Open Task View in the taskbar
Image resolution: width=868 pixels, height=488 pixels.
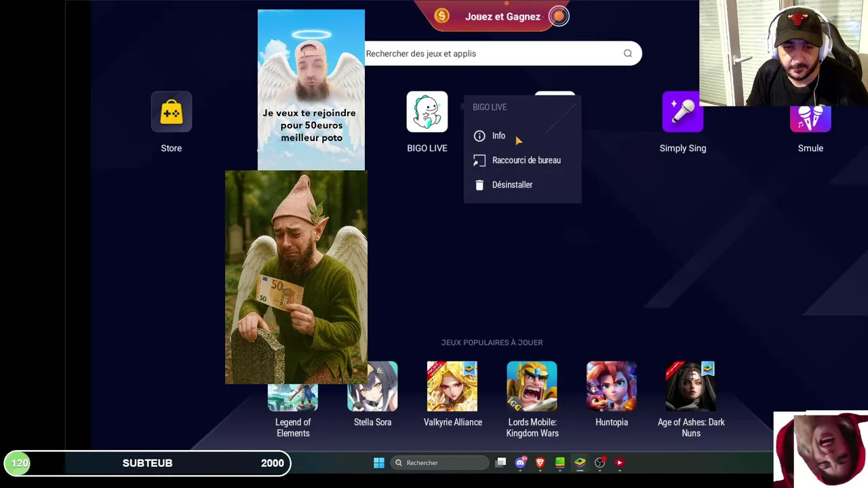coord(500,462)
